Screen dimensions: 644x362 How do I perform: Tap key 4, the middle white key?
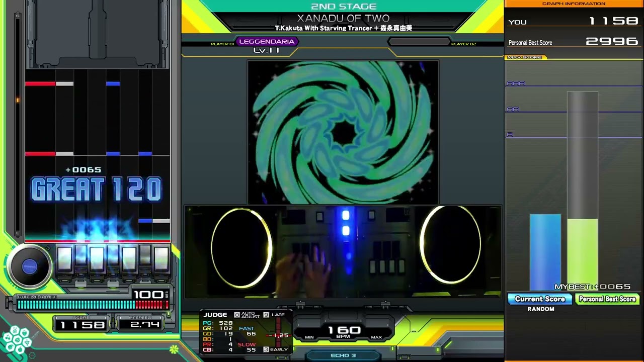(113, 256)
